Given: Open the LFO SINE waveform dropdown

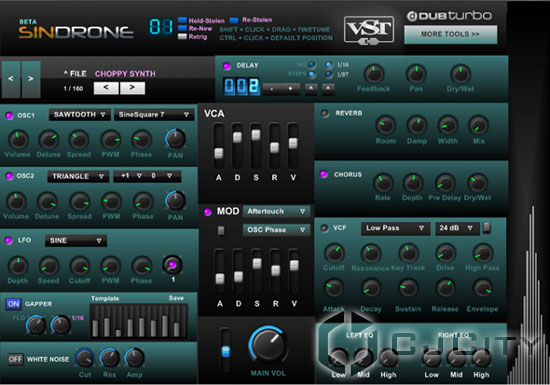Looking at the screenshot, I should (x=76, y=241).
